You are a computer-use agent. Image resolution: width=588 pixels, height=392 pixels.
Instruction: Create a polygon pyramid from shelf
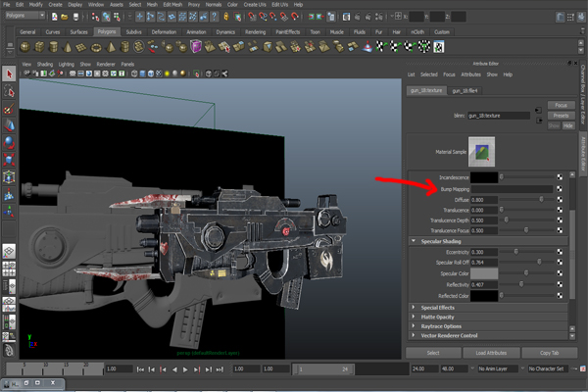[111, 47]
